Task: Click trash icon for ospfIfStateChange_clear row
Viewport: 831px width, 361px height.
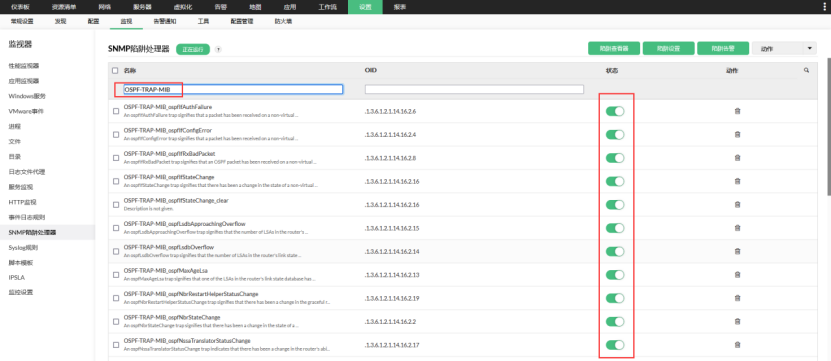Action: pos(737,205)
